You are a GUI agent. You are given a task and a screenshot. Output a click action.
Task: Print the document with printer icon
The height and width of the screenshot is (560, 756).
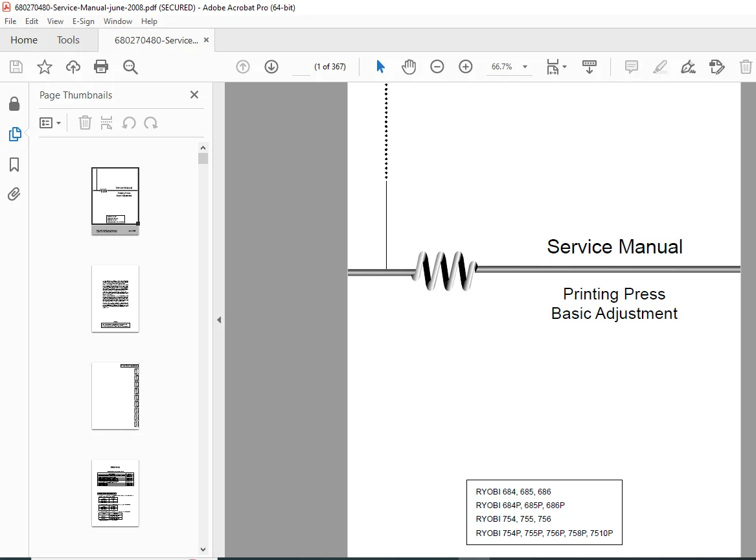tap(101, 67)
